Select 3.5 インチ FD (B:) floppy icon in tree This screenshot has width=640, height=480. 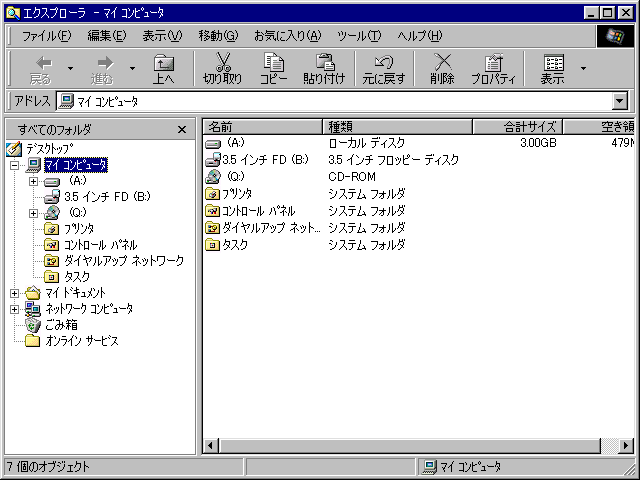[52, 197]
